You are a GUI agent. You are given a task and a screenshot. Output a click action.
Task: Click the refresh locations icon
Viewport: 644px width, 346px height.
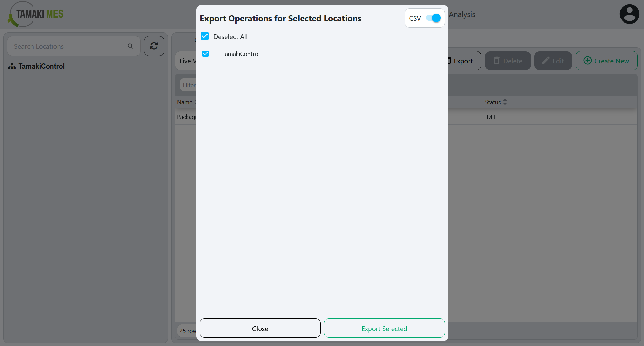click(154, 46)
